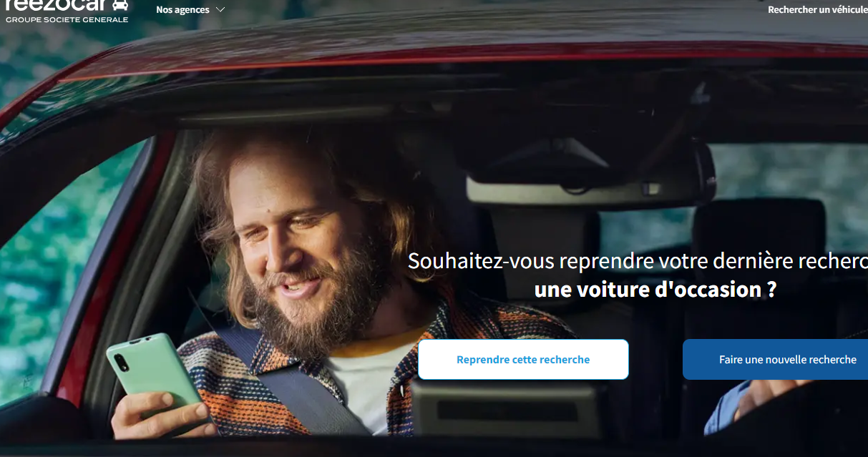868x457 pixels.
Task: Click the rear-view mirror in the photo
Action: (x=590, y=175)
